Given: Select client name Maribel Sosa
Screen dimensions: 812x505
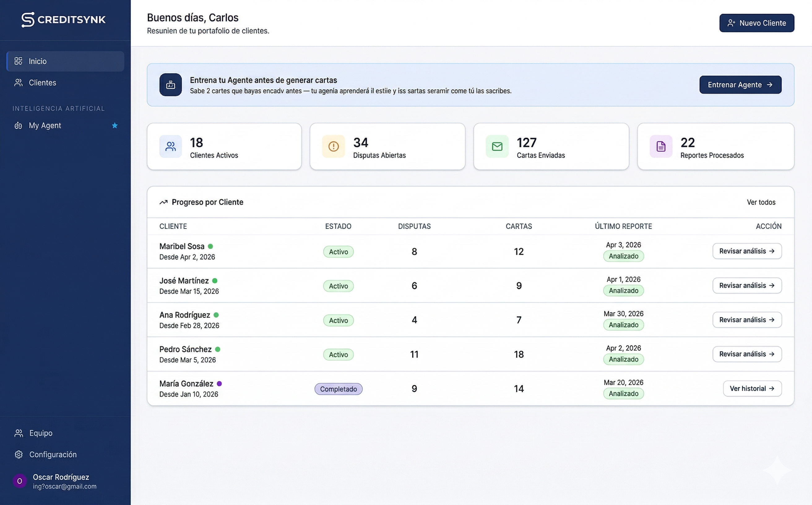Looking at the screenshot, I should point(182,246).
